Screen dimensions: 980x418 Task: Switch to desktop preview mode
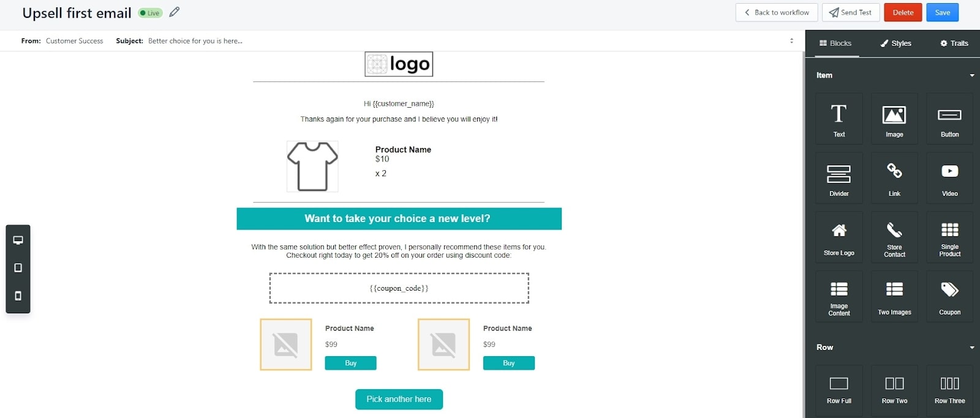[18, 240]
